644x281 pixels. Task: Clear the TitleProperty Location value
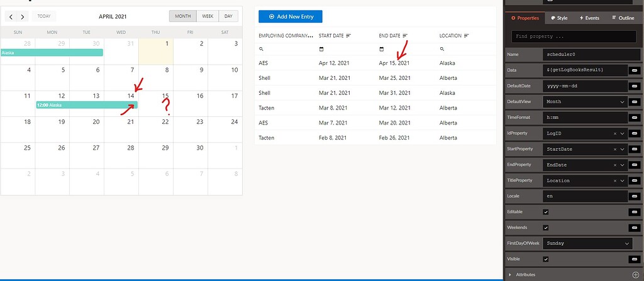point(615,180)
